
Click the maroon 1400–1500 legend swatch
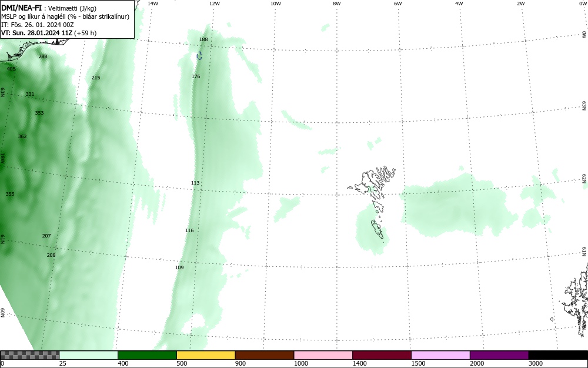point(382,355)
